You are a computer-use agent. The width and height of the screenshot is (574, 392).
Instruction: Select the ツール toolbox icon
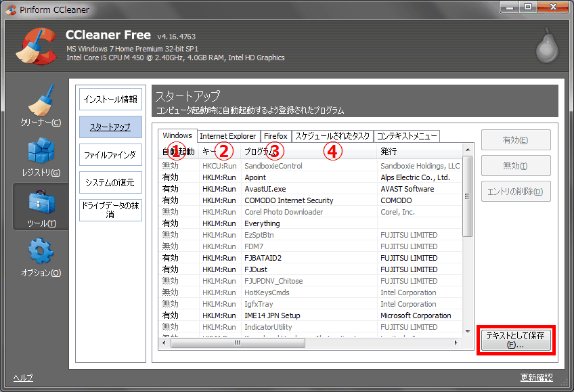pyautogui.click(x=41, y=202)
